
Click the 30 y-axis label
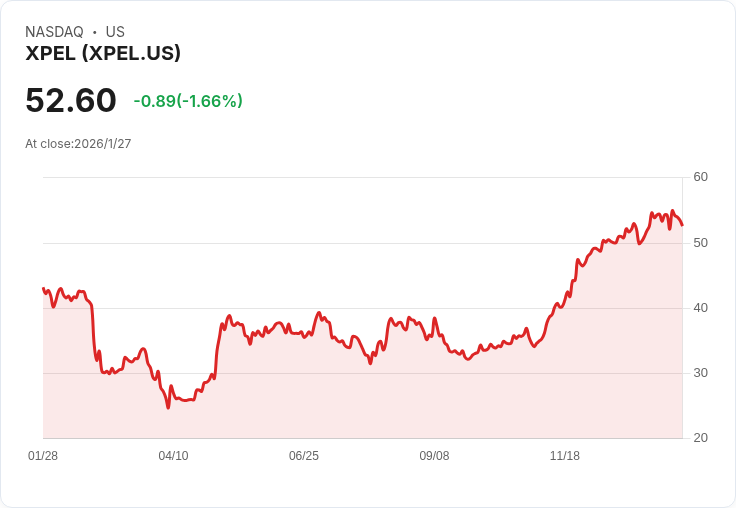[700, 373]
